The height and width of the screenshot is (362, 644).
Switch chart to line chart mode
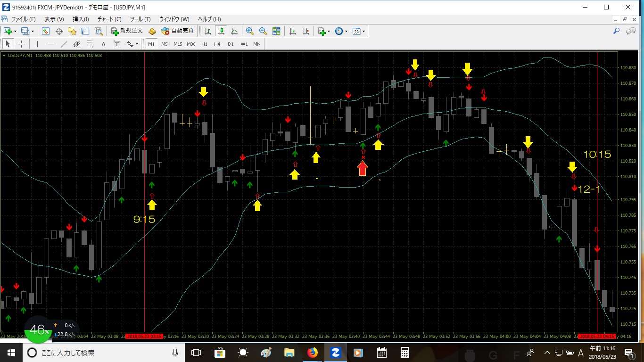point(234,31)
